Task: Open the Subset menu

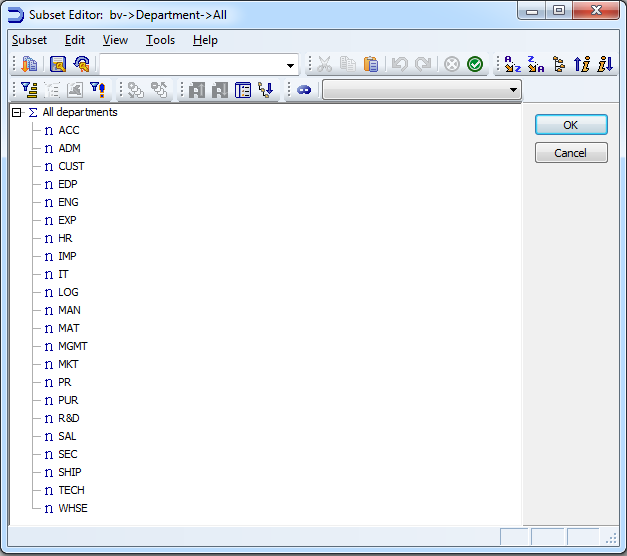Action: pos(29,40)
